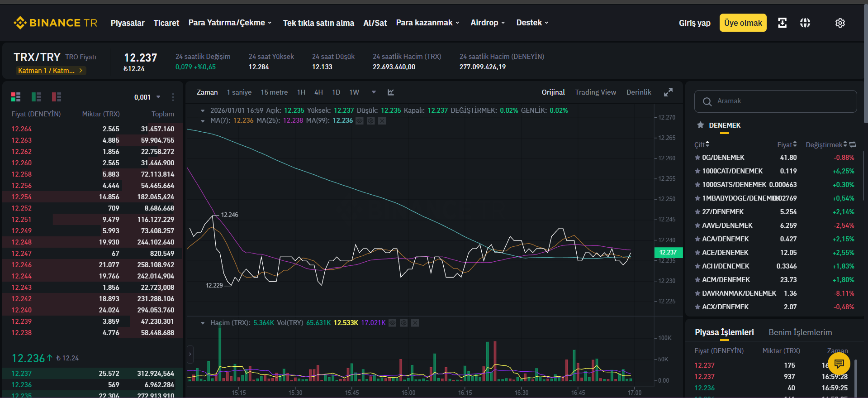This screenshot has width=868, height=398.
Task: Hide the MA indicator eye icon
Action: click(x=360, y=121)
